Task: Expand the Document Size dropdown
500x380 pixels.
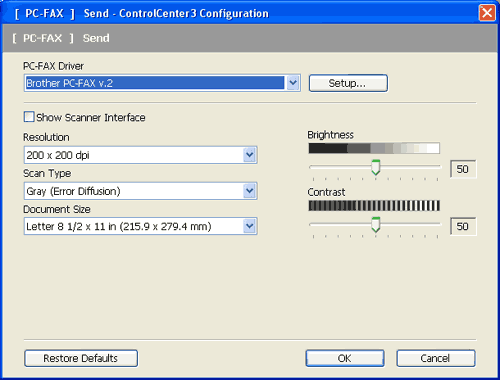Action: (x=249, y=226)
